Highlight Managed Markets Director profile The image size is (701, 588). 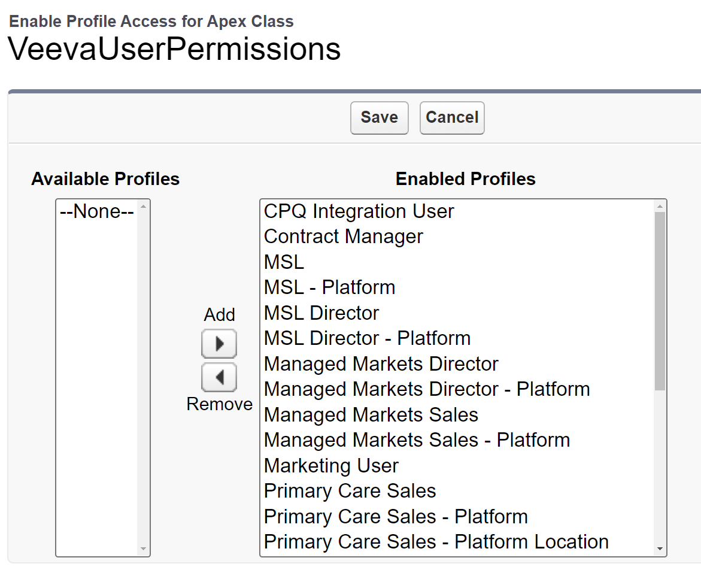point(381,364)
